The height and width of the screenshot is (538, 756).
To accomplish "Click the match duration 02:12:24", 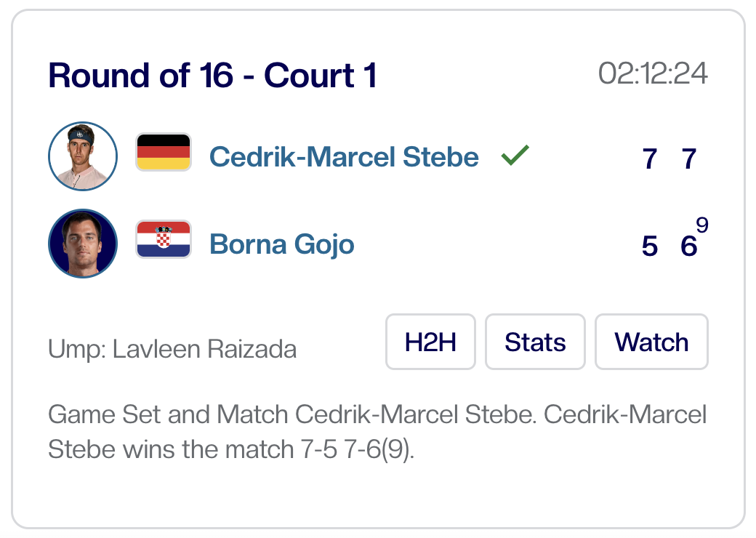I will (653, 74).
